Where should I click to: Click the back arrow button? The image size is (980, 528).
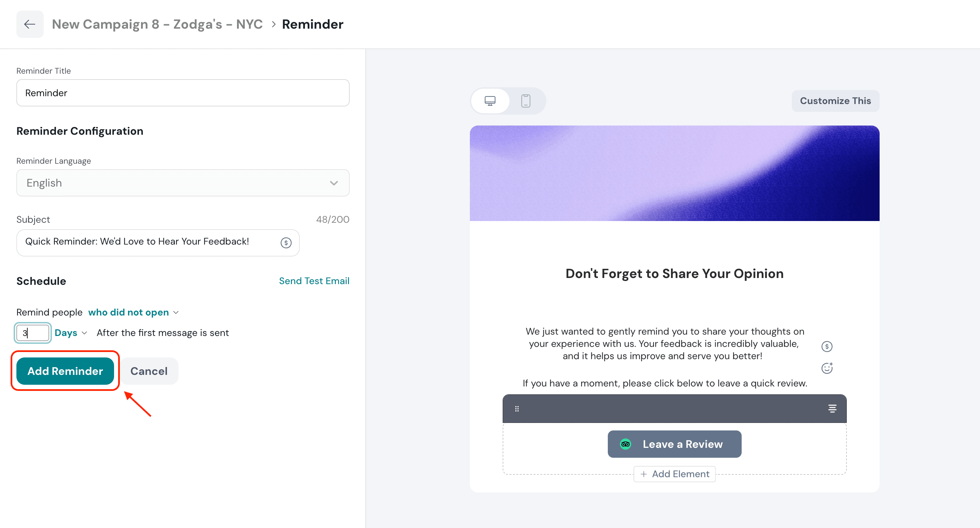[x=30, y=24]
